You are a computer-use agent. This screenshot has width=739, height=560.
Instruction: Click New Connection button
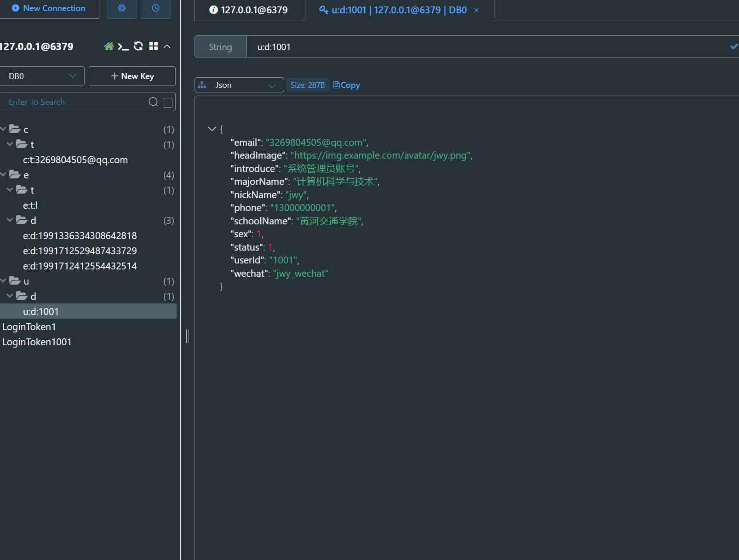click(48, 8)
